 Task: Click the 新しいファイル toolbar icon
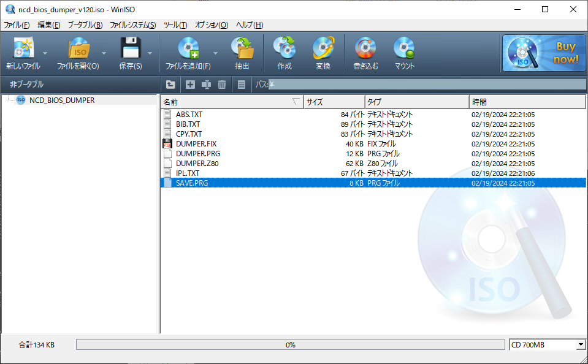pos(24,48)
